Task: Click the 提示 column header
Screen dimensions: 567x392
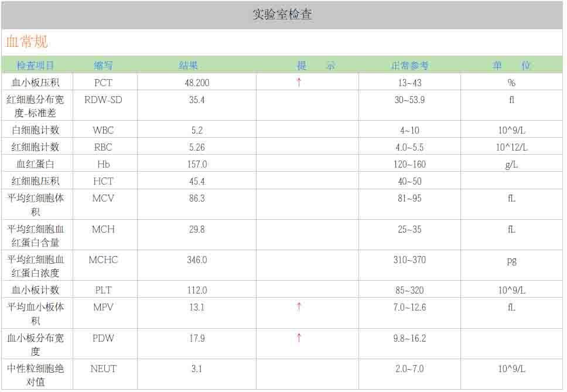Action: (x=316, y=65)
